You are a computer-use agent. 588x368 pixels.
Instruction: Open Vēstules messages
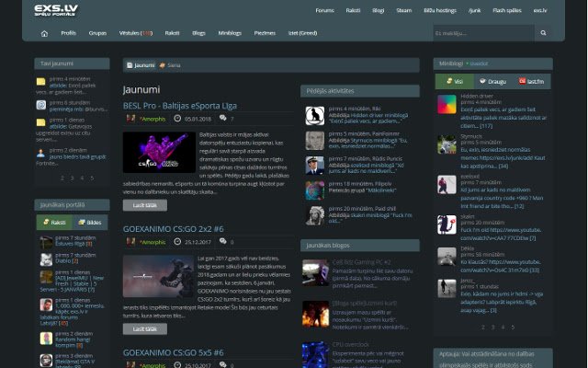136,33
